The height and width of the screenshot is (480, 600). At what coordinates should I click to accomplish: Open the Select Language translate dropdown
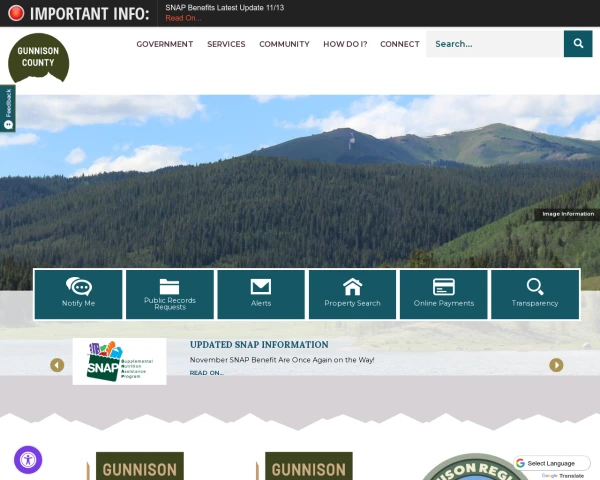click(x=551, y=463)
